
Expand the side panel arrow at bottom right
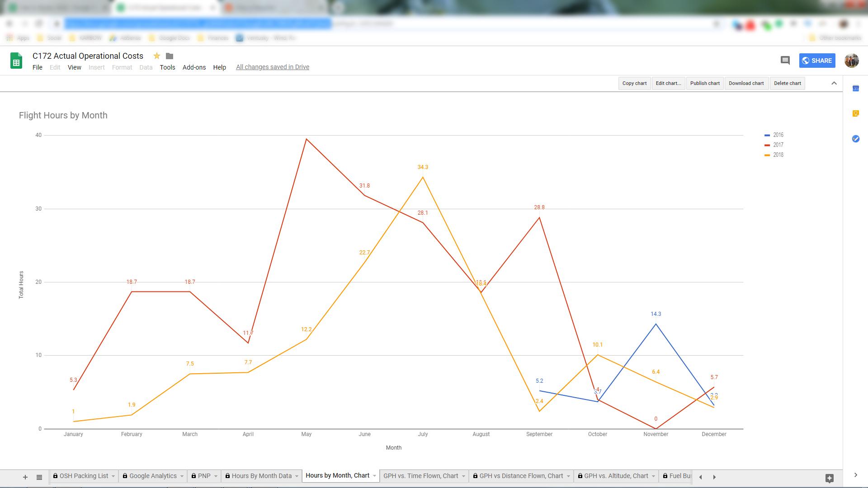click(x=855, y=475)
